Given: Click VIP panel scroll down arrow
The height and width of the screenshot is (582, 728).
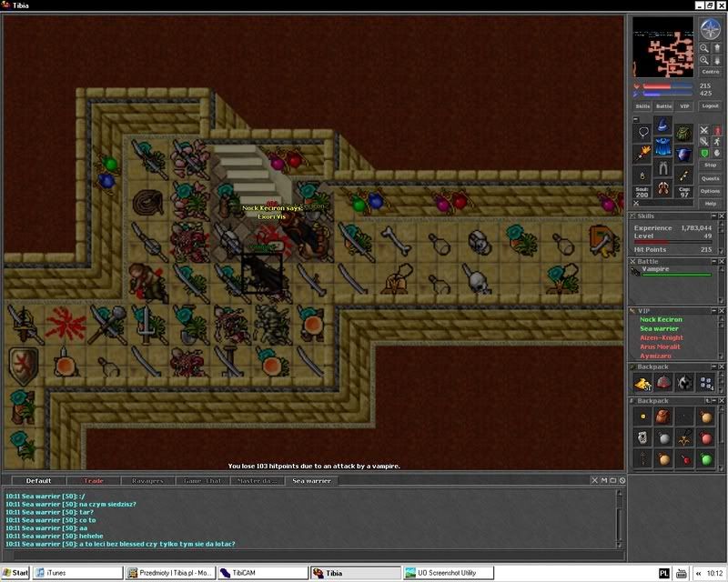Looking at the screenshot, I should [721, 356].
